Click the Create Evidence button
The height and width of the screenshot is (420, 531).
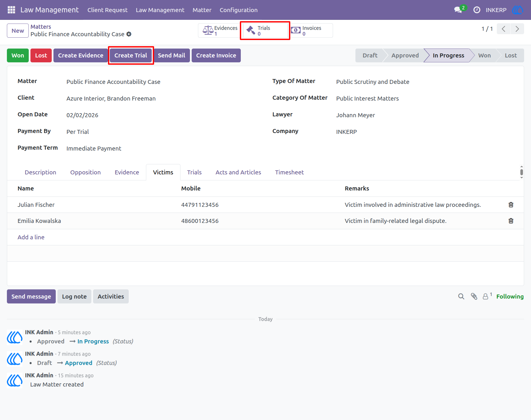[x=81, y=55]
